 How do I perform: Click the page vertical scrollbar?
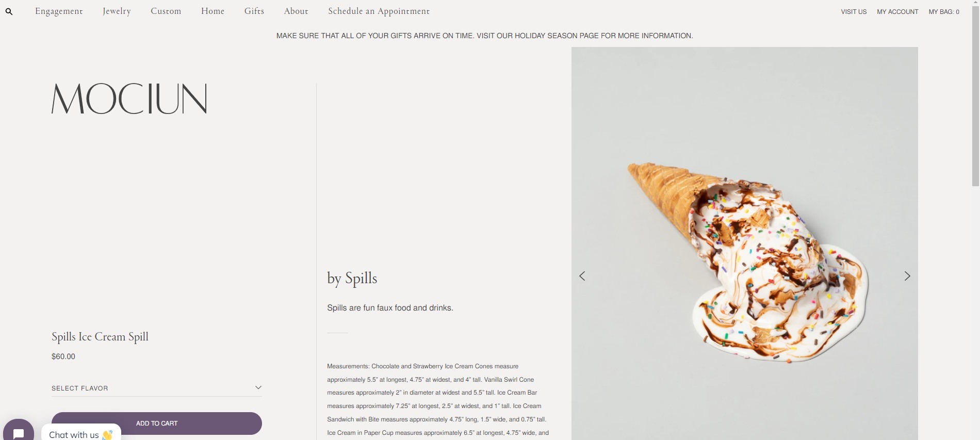[x=975, y=97]
